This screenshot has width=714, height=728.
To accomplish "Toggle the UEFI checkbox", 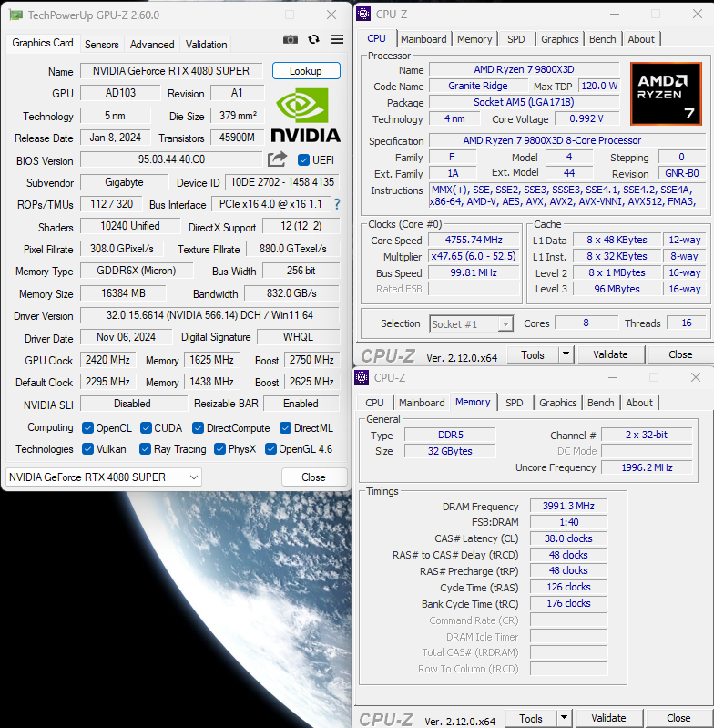I will pos(304,160).
